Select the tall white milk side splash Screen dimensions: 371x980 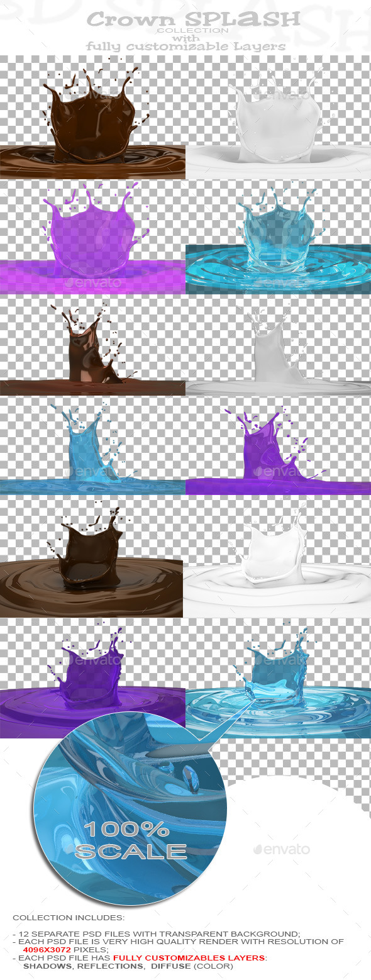[x=278, y=347]
